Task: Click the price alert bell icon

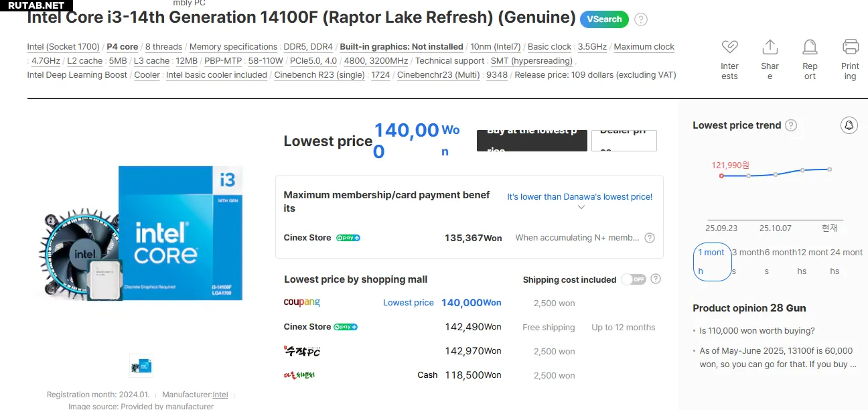Action: click(x=849, y=125)
